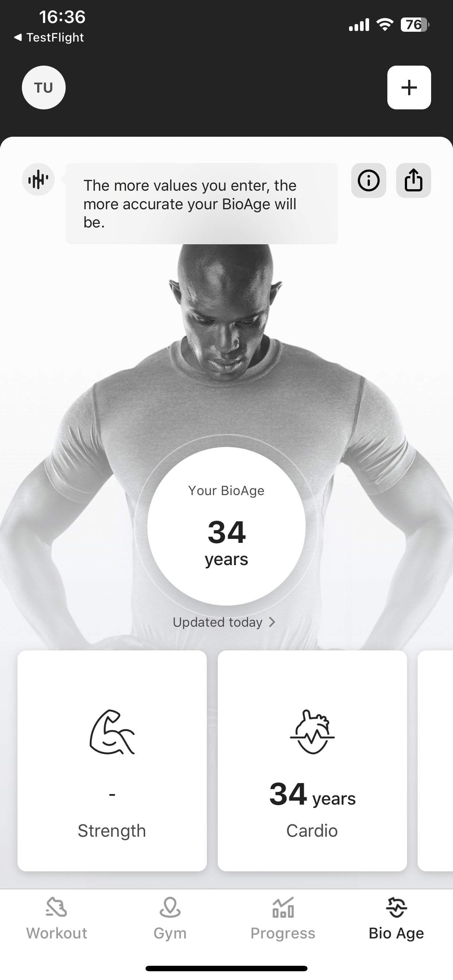Tap the heart pulse Cardio icon
453x980 pixels.
point(312,732)
